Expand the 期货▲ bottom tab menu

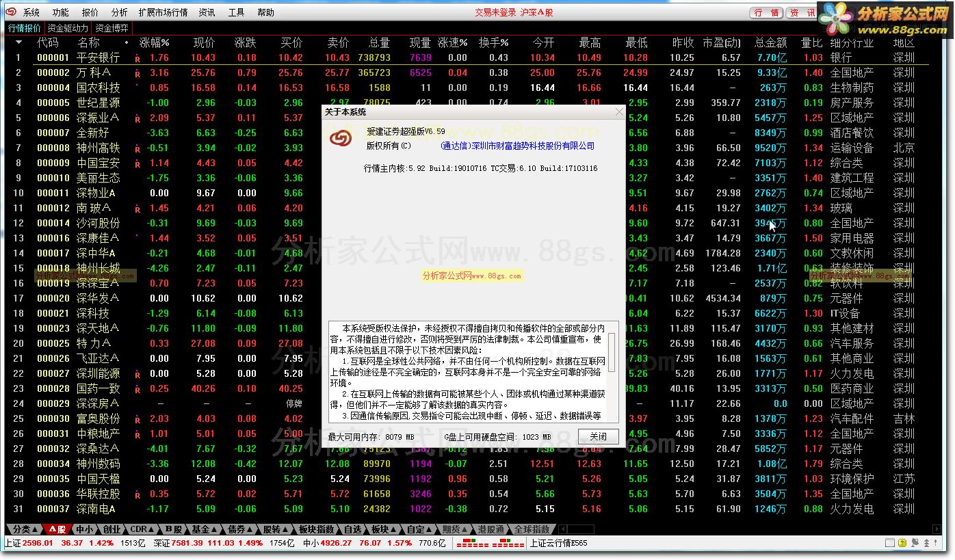pos(456,529)
